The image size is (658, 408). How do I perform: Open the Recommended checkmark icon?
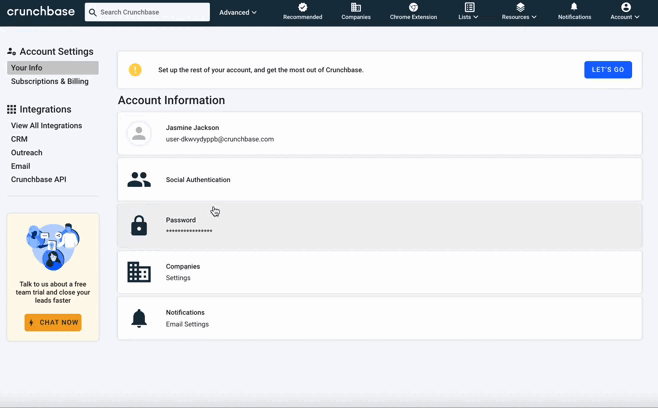point(303,7)
